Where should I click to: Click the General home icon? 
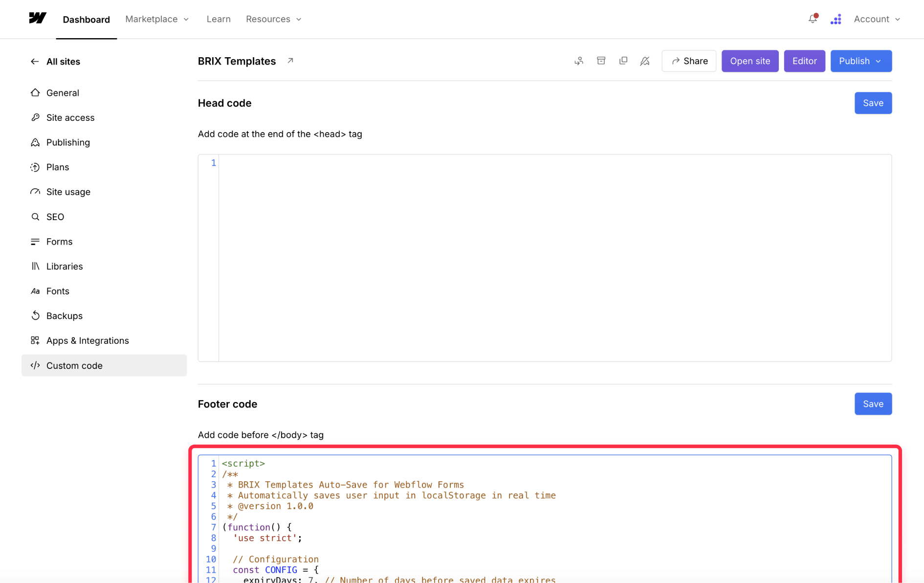(x=35, y=92)
